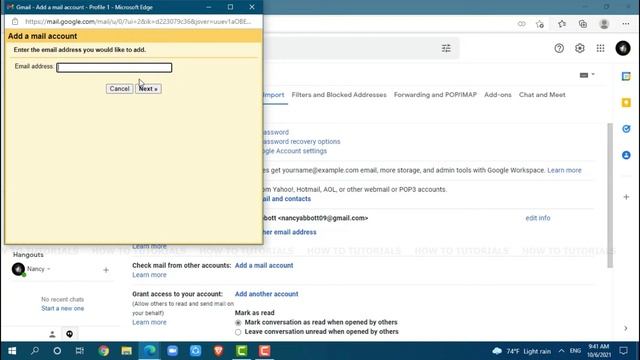Click the lock icon in the popup address bar
The width and height of the screenshot is (640, 360).
point(15,22)
